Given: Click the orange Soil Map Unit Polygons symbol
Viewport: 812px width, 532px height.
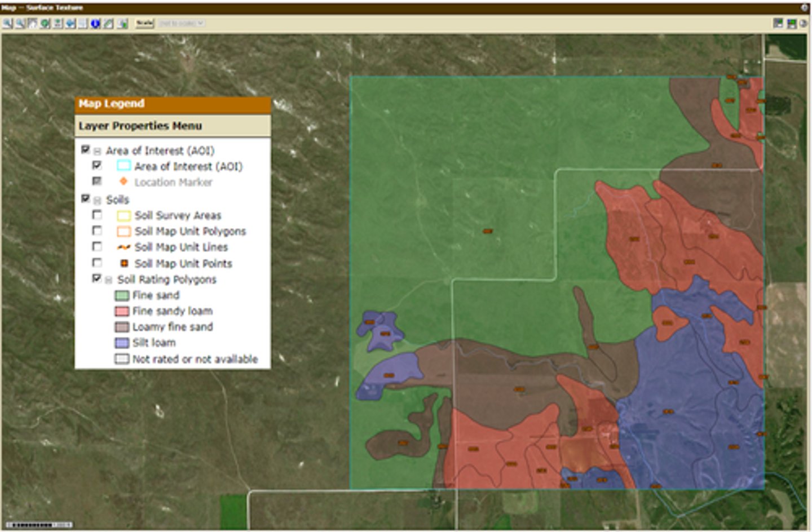Looking at the screenshot, I should tap(123, 231).
